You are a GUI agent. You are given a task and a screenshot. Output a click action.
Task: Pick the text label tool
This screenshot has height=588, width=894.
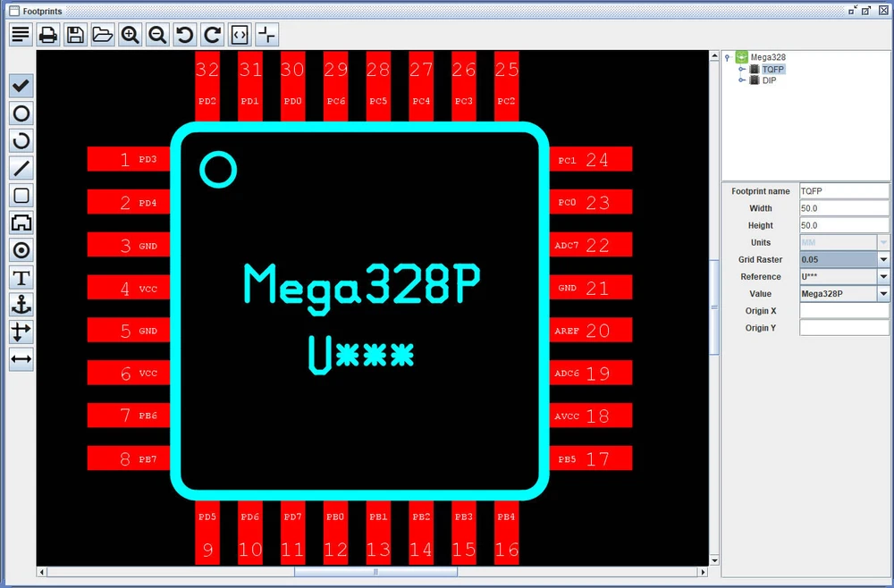click(21, 278)
